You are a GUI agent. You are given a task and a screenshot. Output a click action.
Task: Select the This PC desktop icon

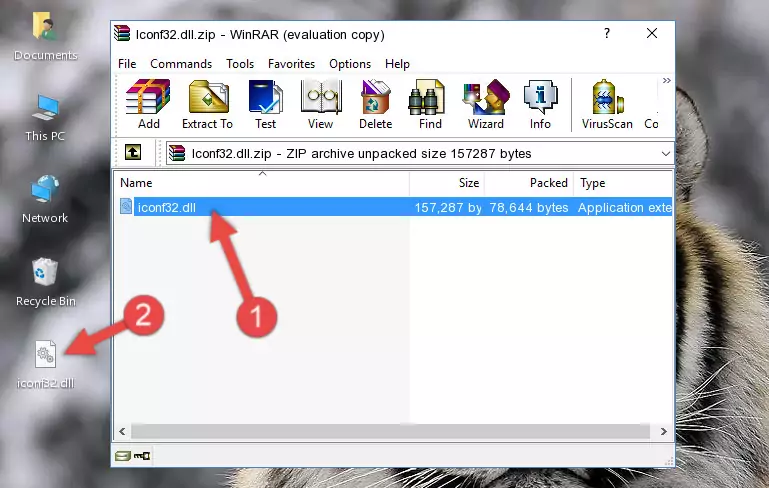[45, 118]
